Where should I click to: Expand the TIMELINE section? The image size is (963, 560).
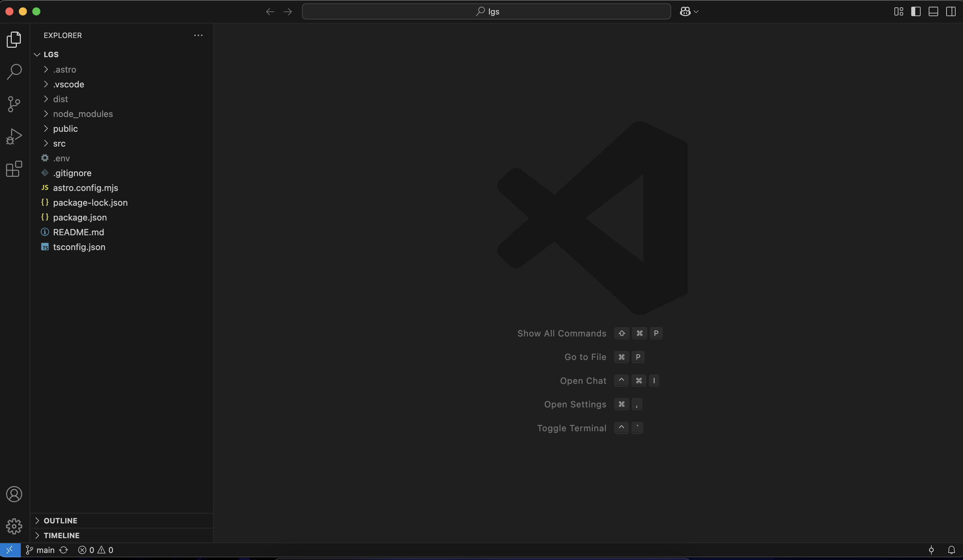(121, 535)
